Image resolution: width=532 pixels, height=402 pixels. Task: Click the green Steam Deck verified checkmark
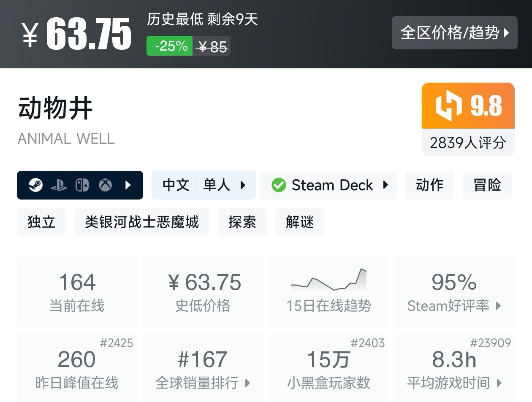click(x=279, y=185)
